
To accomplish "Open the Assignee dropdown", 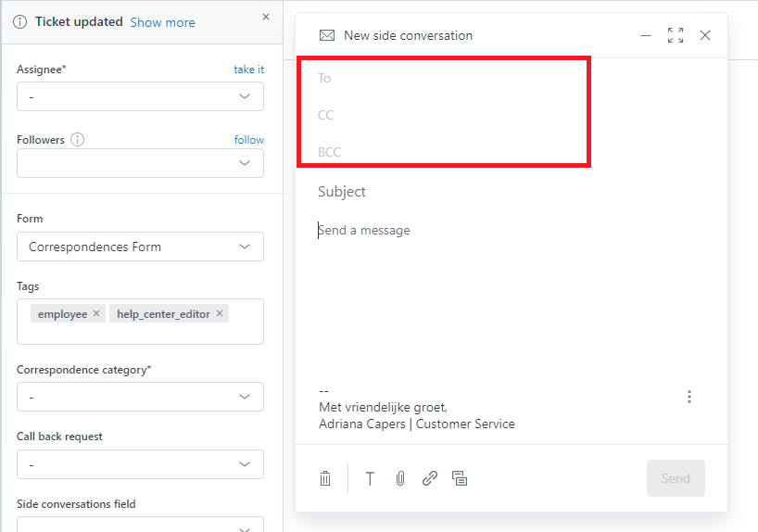I will point(140,96).
